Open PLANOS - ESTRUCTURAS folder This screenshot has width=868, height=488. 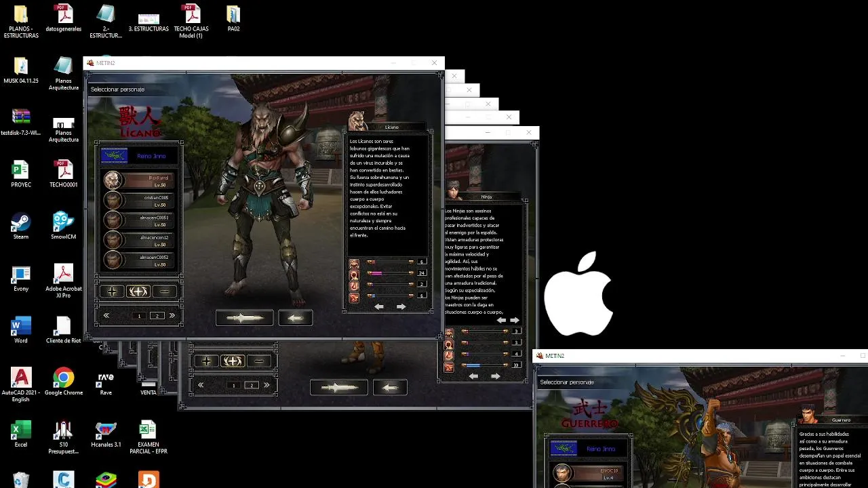click(21, 21)
